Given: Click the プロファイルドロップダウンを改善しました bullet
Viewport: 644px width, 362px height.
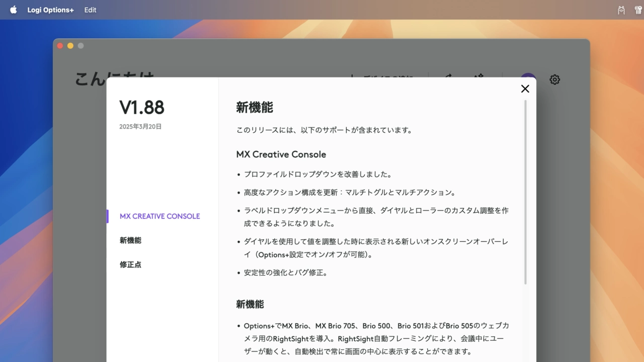Looking at the screenshot, I should coord(317,174).
